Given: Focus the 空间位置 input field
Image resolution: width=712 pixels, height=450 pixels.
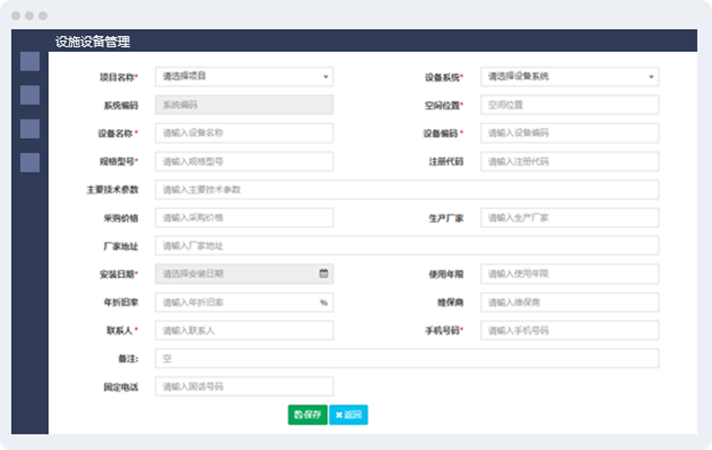Looking at the screenshot, I should (569, 105).
